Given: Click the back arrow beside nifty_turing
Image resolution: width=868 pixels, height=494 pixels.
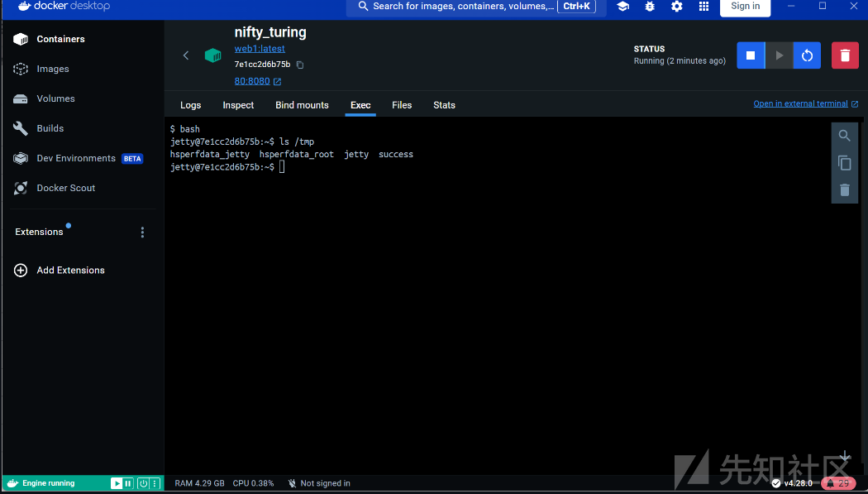Looking at the screenshot, I should pos(186,55).
